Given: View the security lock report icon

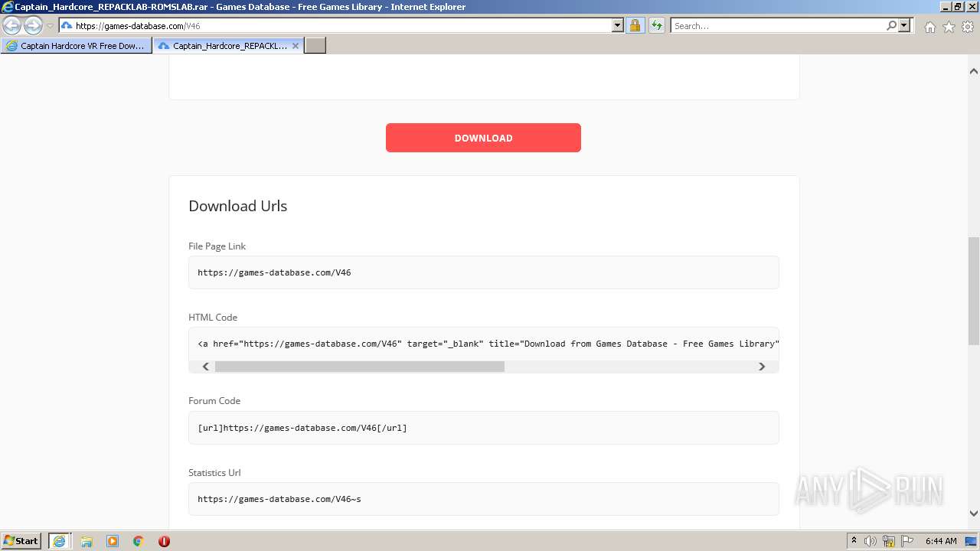Looking at the screenshot, I should [635, 26].
